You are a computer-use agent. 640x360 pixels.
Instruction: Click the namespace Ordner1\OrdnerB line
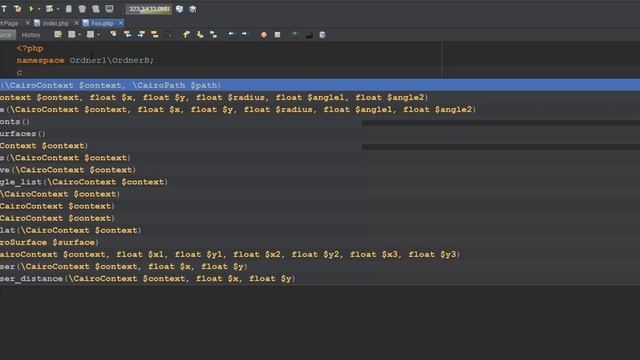click(x=85, y=60)
